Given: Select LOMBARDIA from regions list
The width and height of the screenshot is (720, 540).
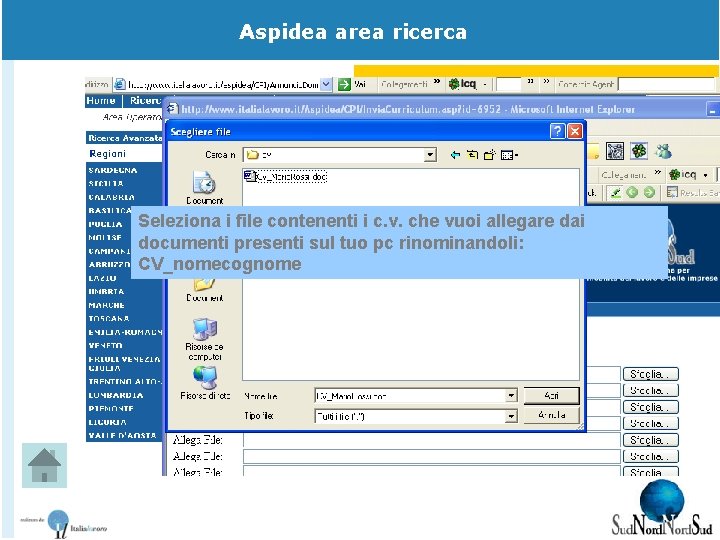Looking at the screenshot, I should coord(116,395).
